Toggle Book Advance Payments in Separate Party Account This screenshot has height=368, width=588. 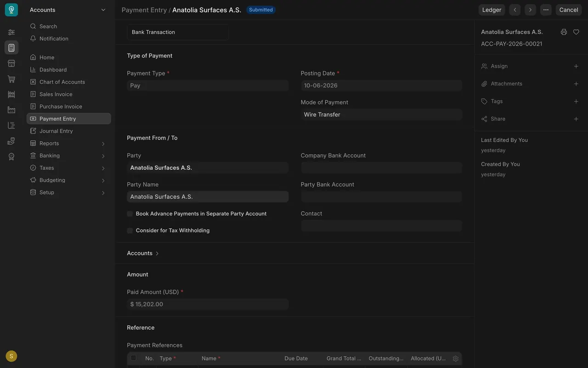click(x=130, y=214)
